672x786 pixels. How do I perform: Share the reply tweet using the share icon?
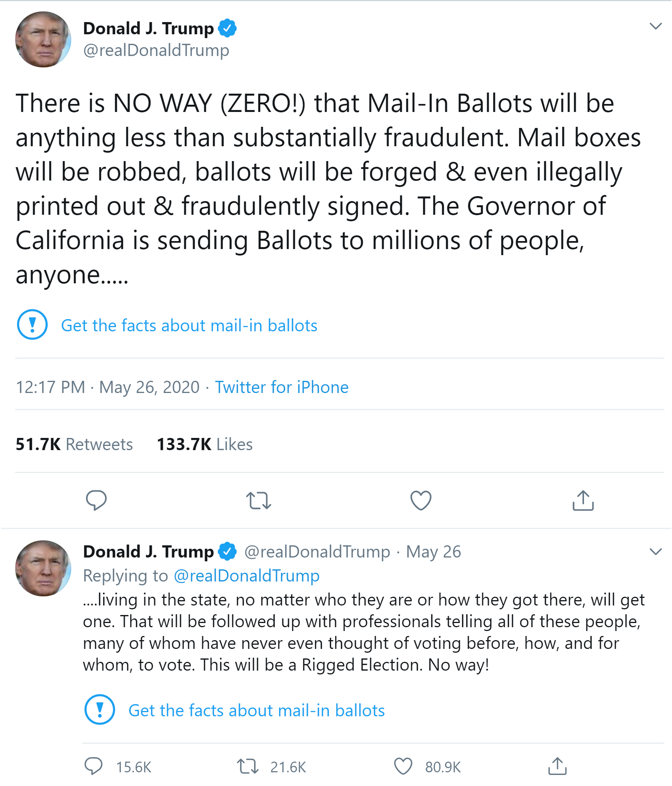[557, 766]
